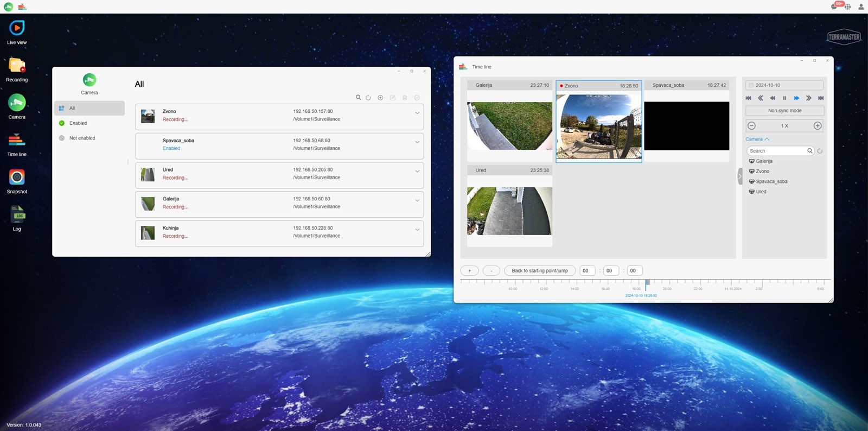
Task: Open the notifications icon with 99+ badge
Action: click(835, 7)
